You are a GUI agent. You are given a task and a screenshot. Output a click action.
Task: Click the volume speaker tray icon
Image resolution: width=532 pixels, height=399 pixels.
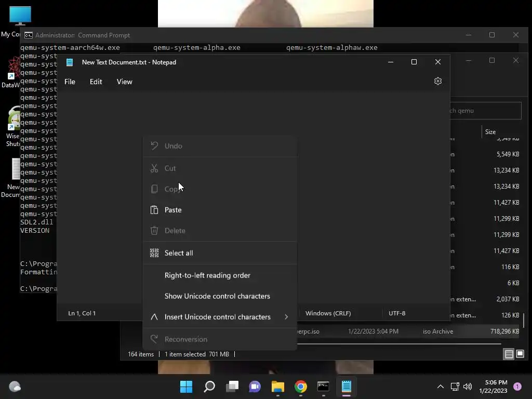pos(468,387)
